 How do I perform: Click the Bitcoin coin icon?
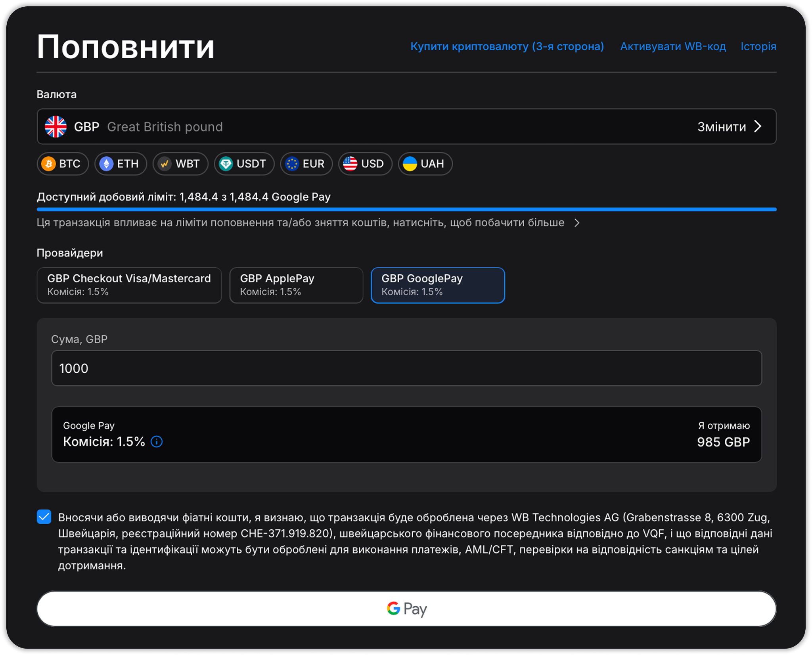pos(49,164)
